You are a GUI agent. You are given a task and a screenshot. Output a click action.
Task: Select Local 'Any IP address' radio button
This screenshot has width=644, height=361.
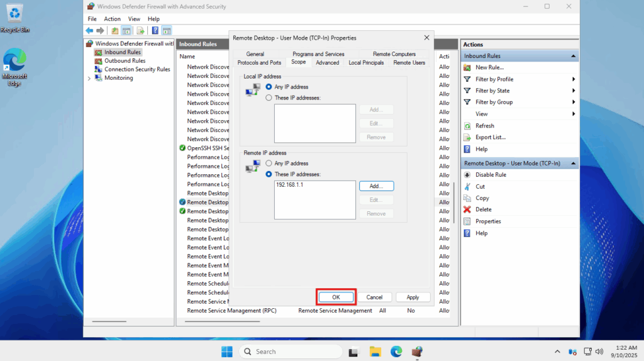coord(269,87)
